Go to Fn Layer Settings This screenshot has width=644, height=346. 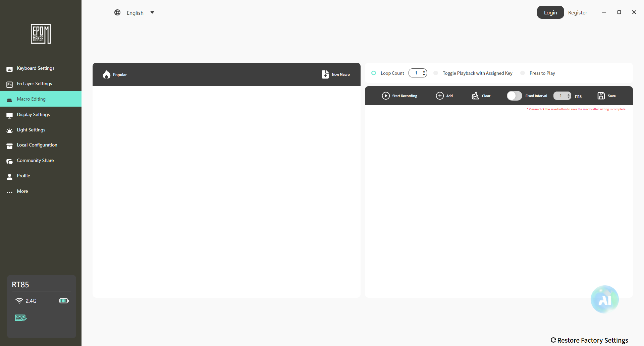(41, 84)
